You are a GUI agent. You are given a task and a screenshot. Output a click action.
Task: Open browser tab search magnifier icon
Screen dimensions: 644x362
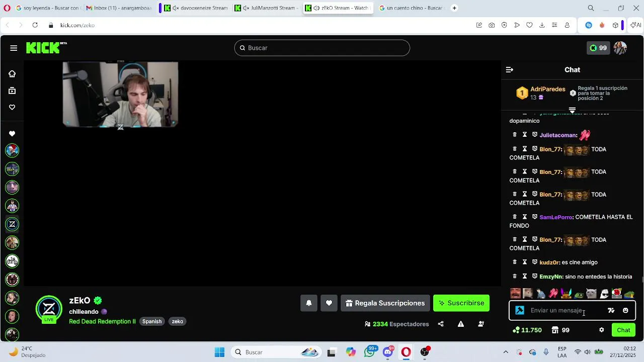(x=591, y=8)
